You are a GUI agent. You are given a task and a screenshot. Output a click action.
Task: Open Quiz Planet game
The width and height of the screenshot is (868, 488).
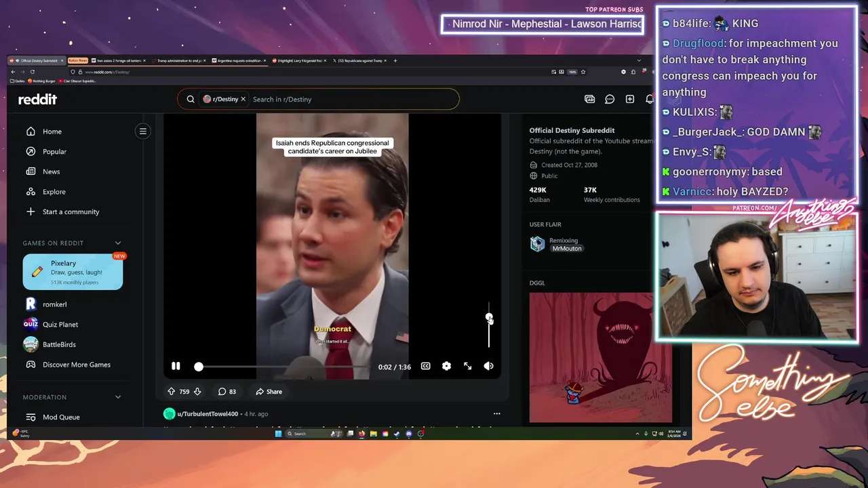60,324
